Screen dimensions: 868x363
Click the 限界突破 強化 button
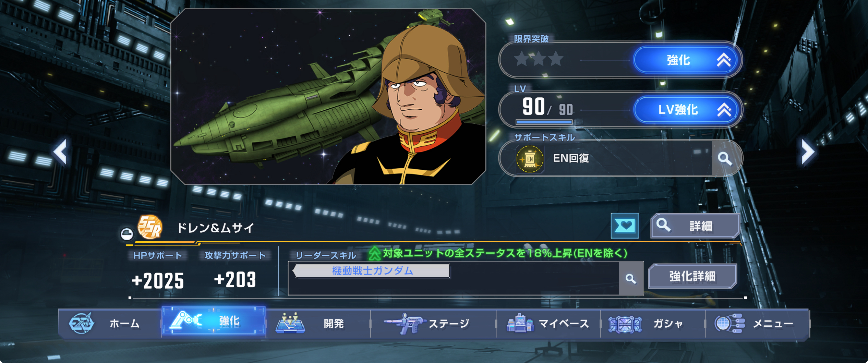pyautogui.click(x=686, y=60)
